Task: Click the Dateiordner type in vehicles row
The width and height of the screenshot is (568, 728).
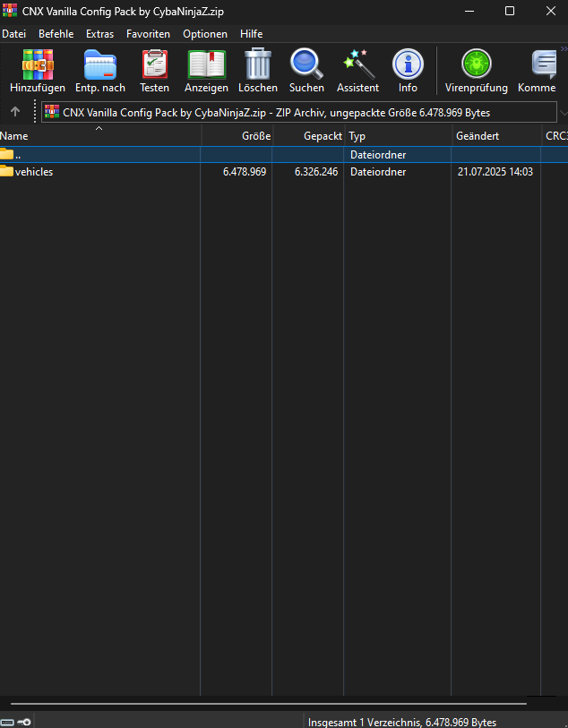Action: click(x=378, y=172)
